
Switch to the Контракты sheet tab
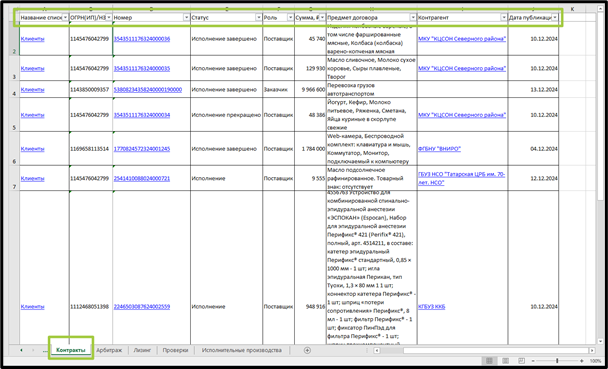[71, 350]
